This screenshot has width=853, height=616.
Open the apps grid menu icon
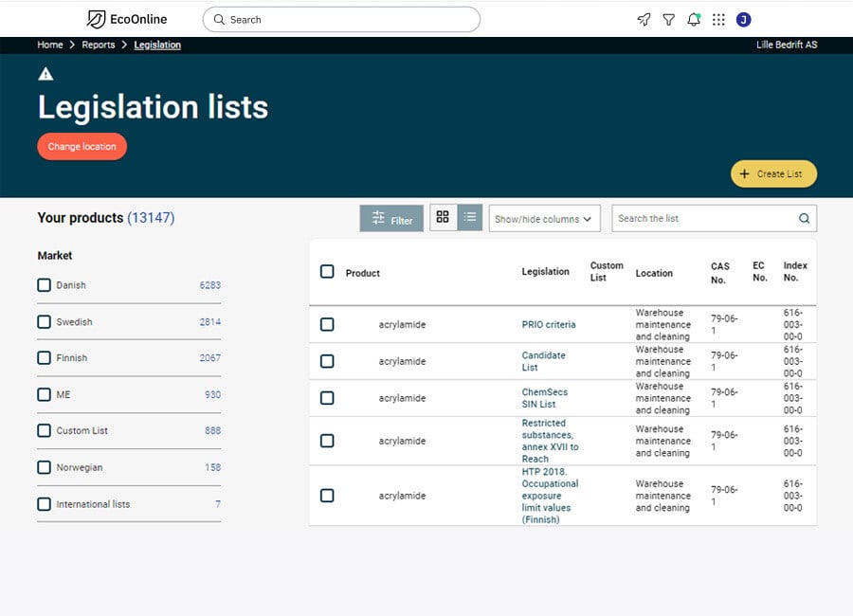coord(718,20)
